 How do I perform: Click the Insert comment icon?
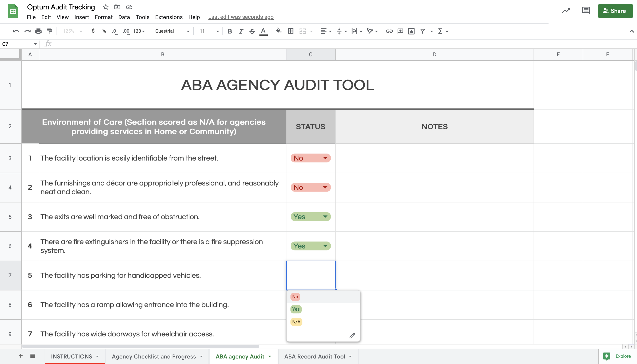click(x=400, y=31)
